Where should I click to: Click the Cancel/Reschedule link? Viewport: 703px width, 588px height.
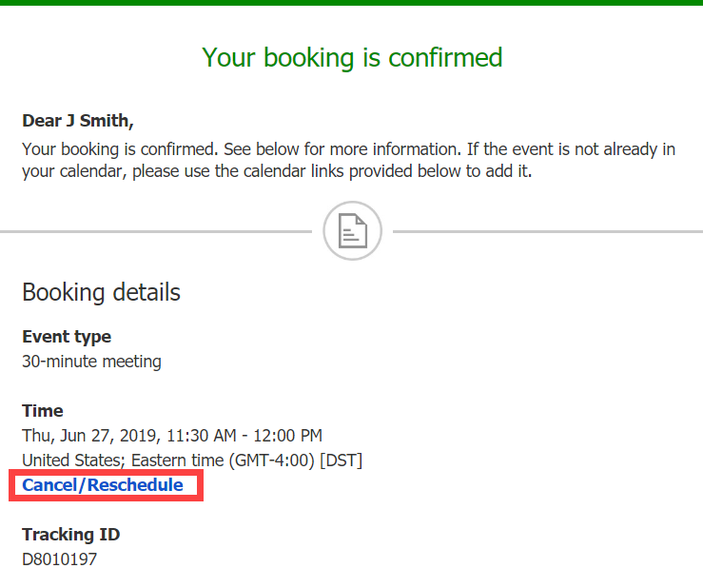point(103,485)
